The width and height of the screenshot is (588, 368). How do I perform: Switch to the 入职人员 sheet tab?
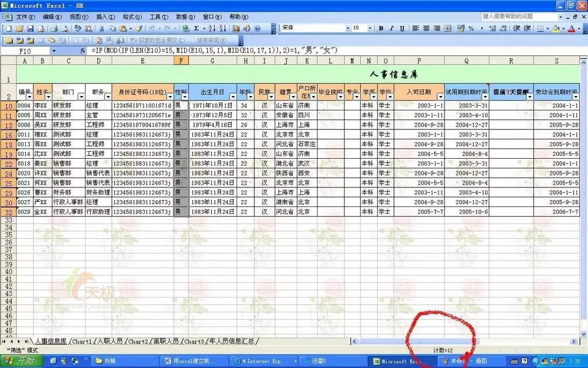[110, 341]
